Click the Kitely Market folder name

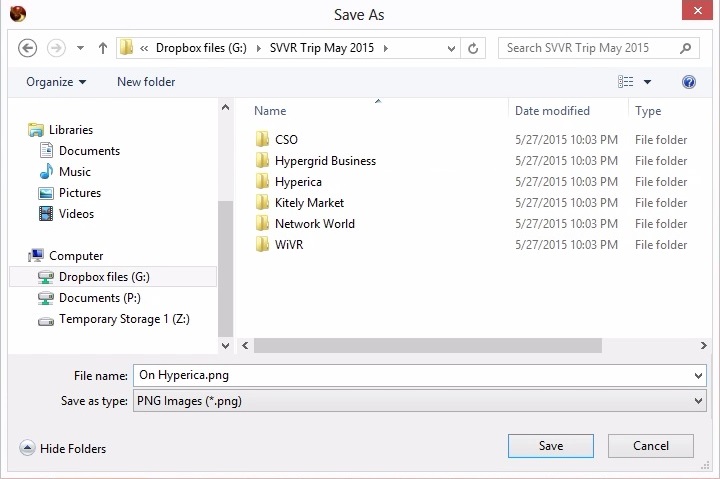pos(309,203)
